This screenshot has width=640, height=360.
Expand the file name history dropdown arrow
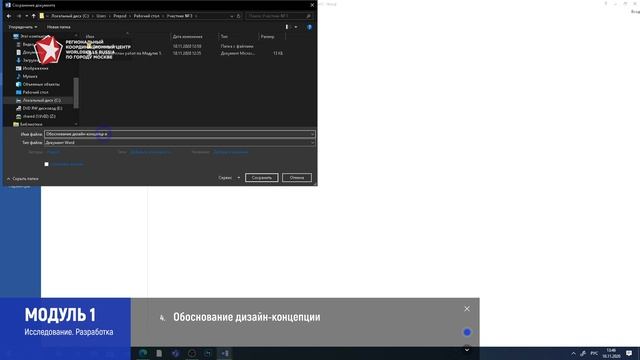pos(312,134)
